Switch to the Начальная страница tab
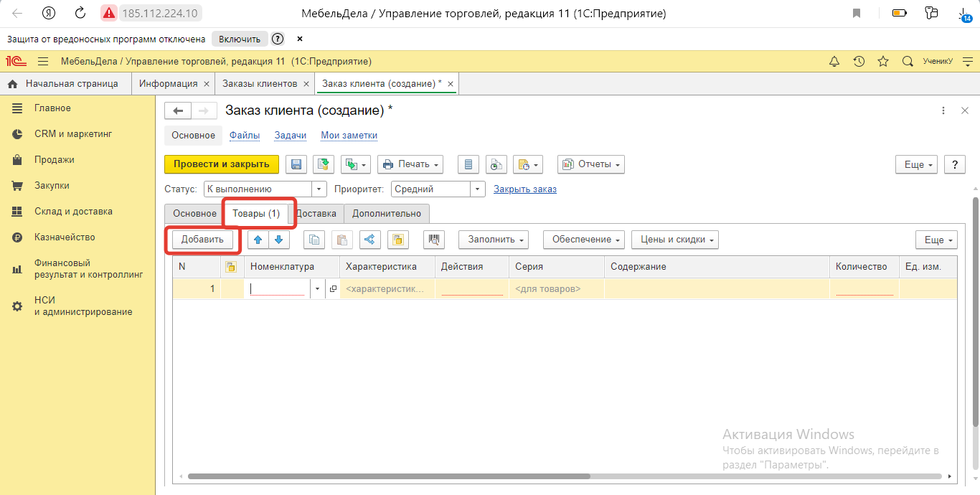Screen dimensions: 980x495 [65, 84]
